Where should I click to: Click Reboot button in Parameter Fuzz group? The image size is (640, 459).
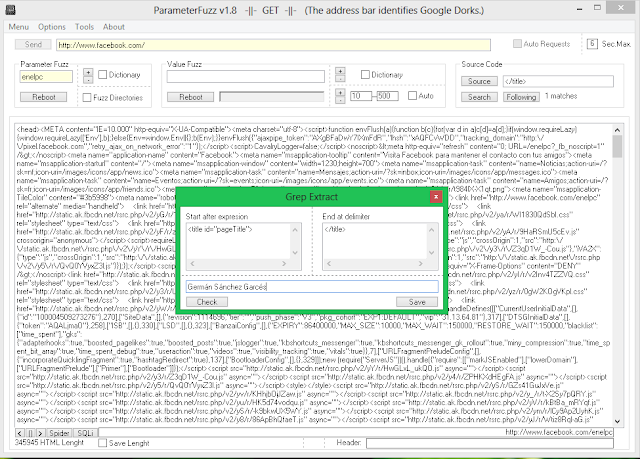(x=44, y=97)
